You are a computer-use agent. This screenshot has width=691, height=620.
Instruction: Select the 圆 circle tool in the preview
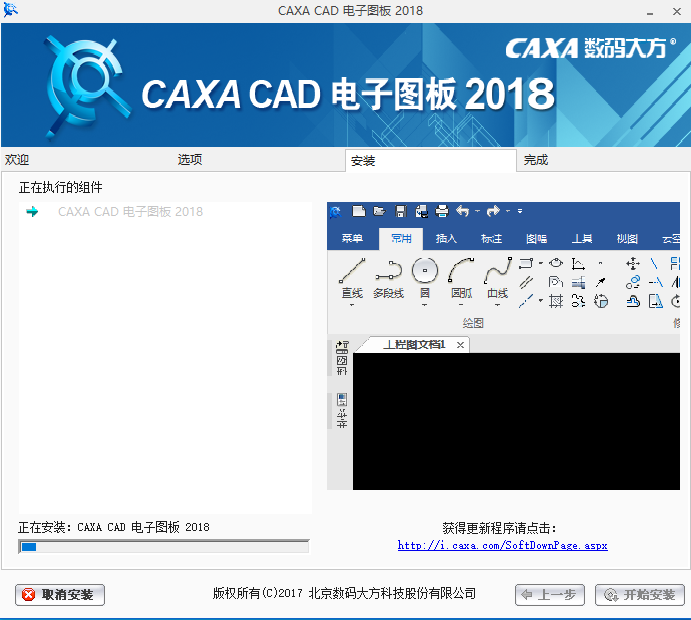[425, 278]
